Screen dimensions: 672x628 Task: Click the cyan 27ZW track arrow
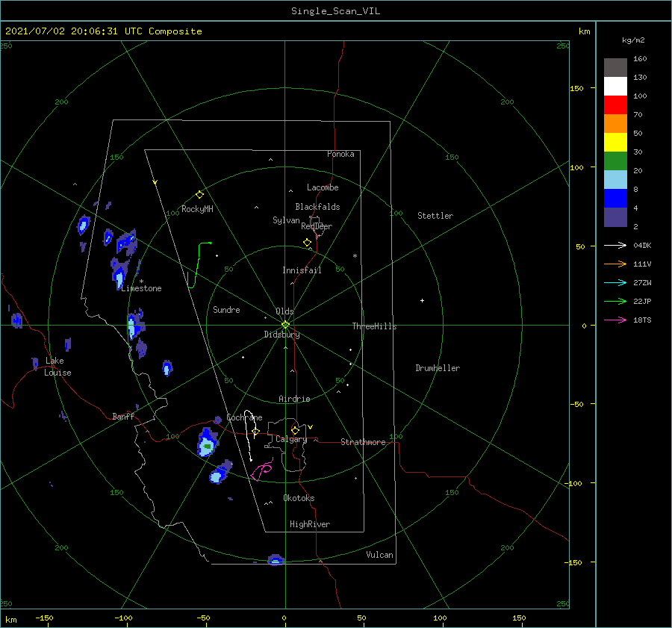[615, 282]
